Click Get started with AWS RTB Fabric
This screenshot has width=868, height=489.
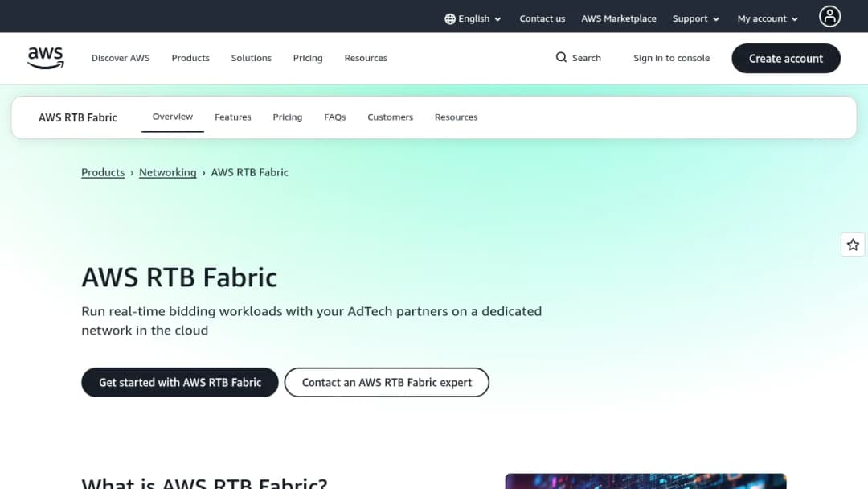tap(180, 383)
